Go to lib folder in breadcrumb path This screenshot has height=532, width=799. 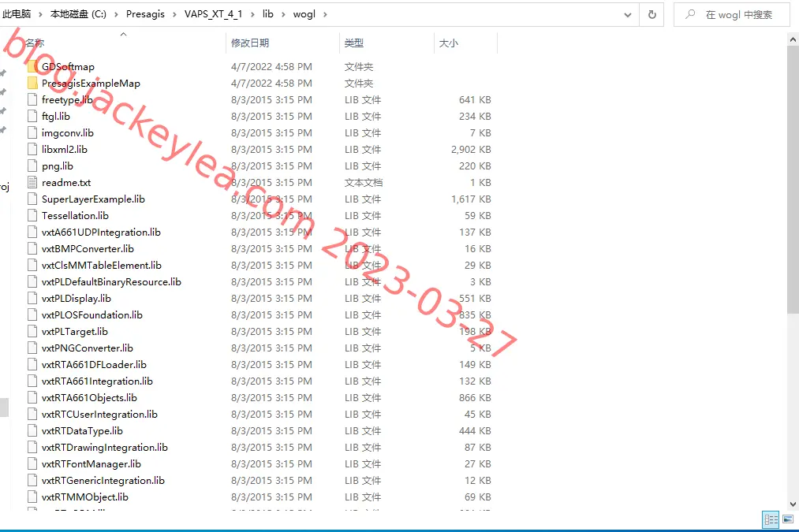pyautogui.click(x=268, y=14)
